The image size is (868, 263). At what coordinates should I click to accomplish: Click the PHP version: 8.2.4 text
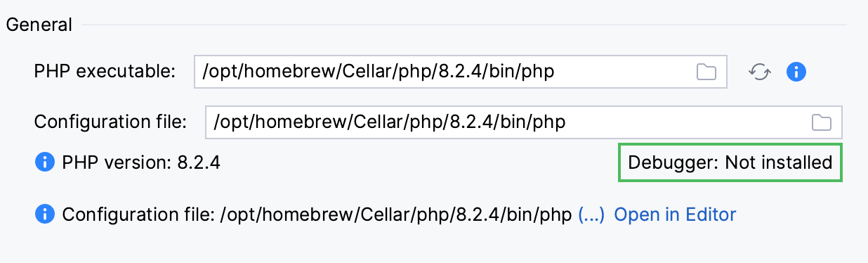(141, 163)
